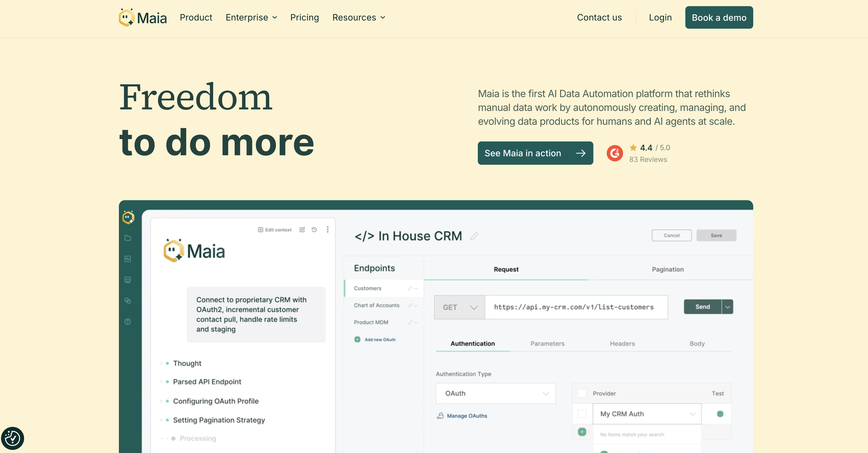Screen dimensions: 868x453
Task: Open the Manage OAuths link
Action: [462, 416]
